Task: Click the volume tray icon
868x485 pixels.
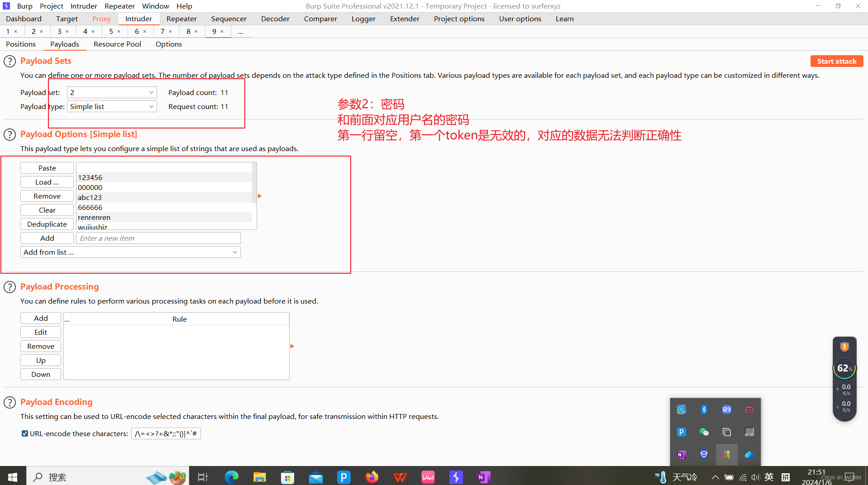Action: point(755,477)
